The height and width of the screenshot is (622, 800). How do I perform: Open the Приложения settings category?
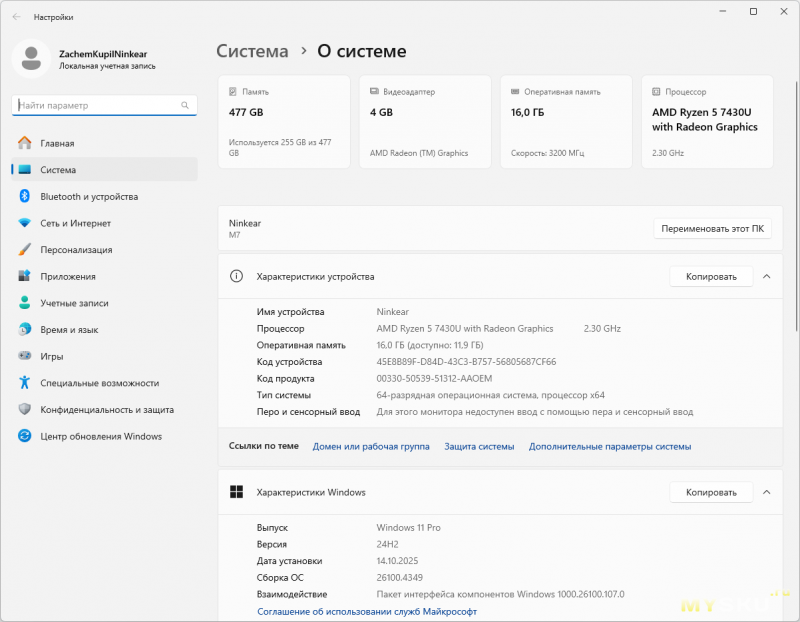point(68,276)
